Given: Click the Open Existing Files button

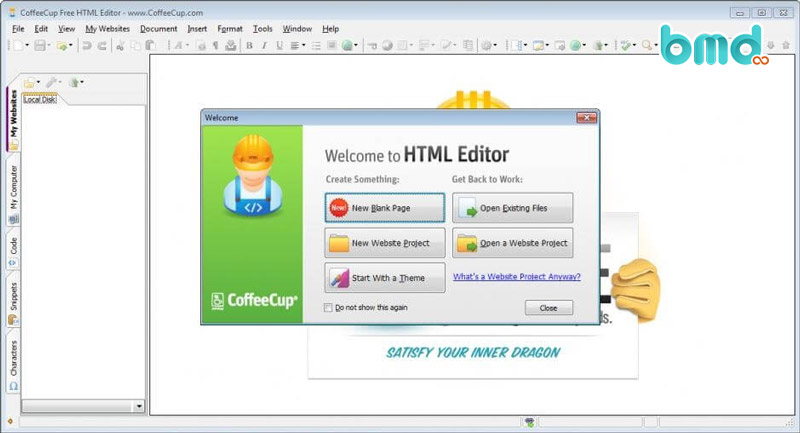Looking at the screenshot, I should (x=512, y=208).
